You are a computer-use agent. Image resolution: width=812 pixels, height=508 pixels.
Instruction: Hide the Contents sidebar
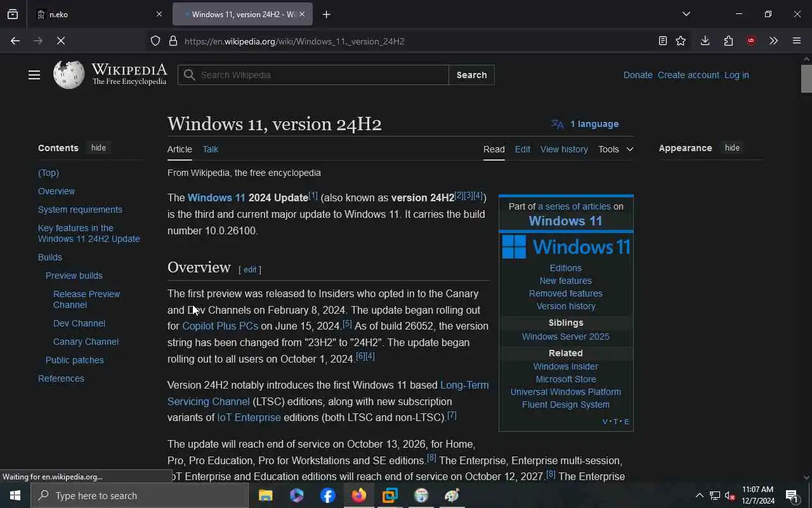[x=98, y=148]
